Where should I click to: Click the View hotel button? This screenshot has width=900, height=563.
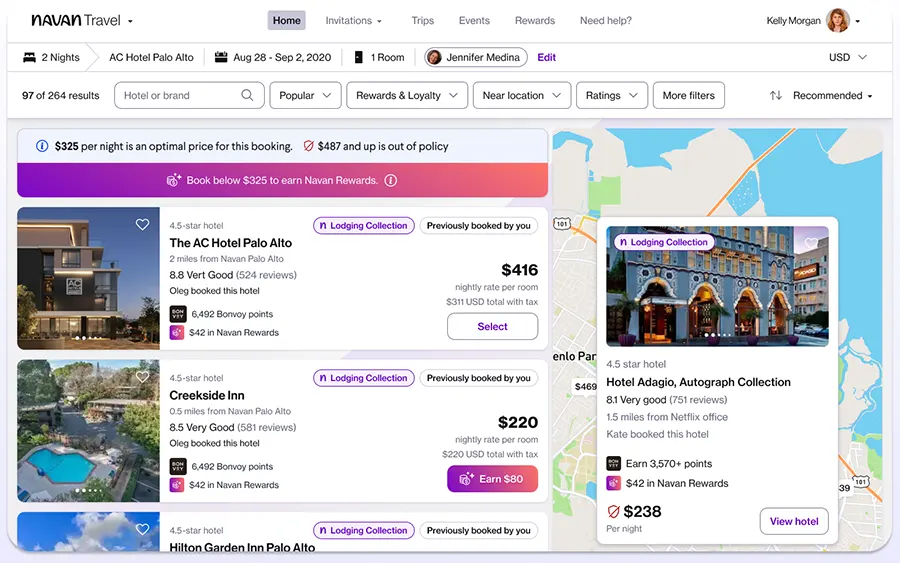[794, 521]
